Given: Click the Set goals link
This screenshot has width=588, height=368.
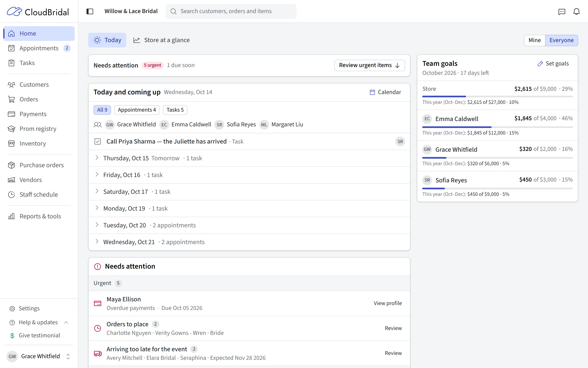Looking at the screenshot, I should (553, 64).
